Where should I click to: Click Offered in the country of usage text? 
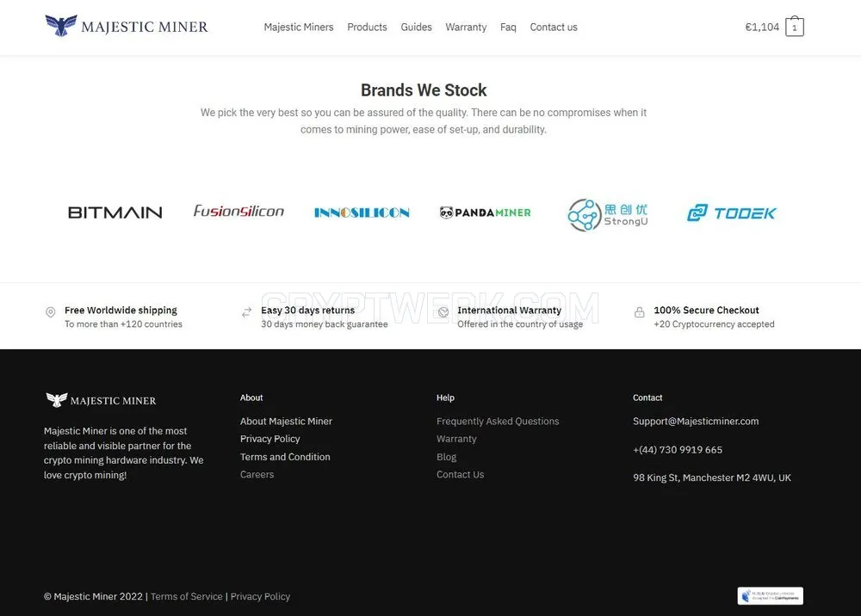coord(520,324)
